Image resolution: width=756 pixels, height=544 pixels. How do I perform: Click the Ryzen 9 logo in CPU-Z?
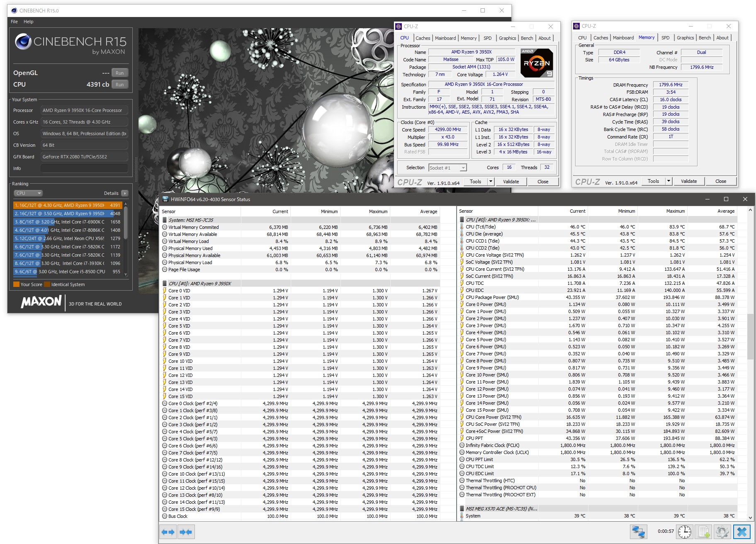[537, 63]
